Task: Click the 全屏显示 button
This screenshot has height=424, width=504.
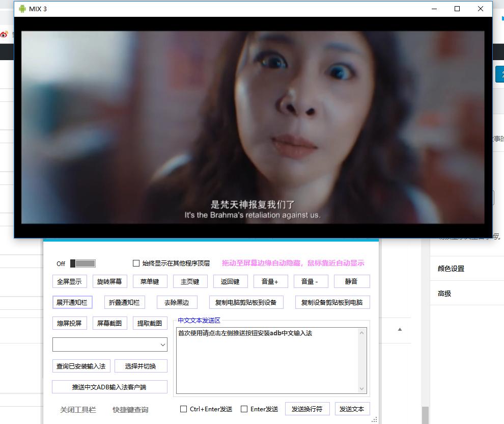Action: 69,281
